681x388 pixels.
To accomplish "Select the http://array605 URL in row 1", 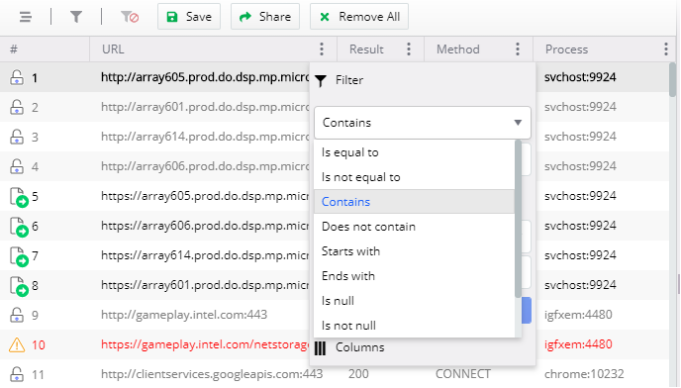I will (x=205, y=77).
